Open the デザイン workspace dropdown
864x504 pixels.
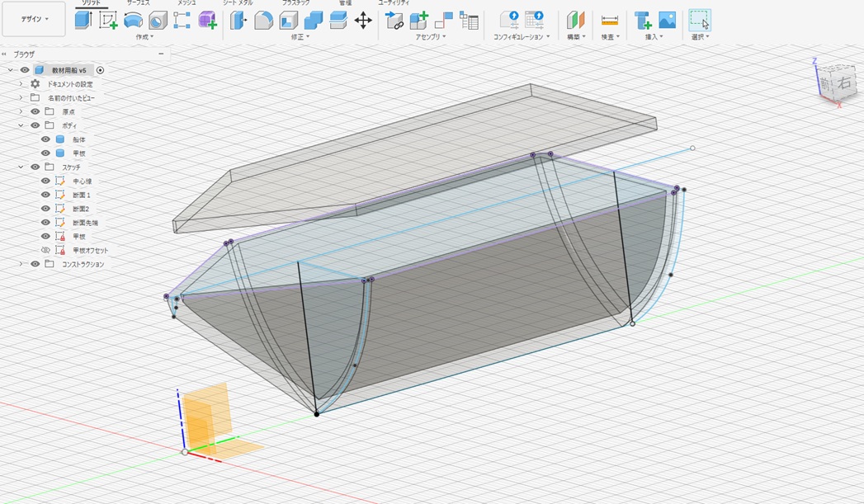pyautogui.click(x=33, y=18)
